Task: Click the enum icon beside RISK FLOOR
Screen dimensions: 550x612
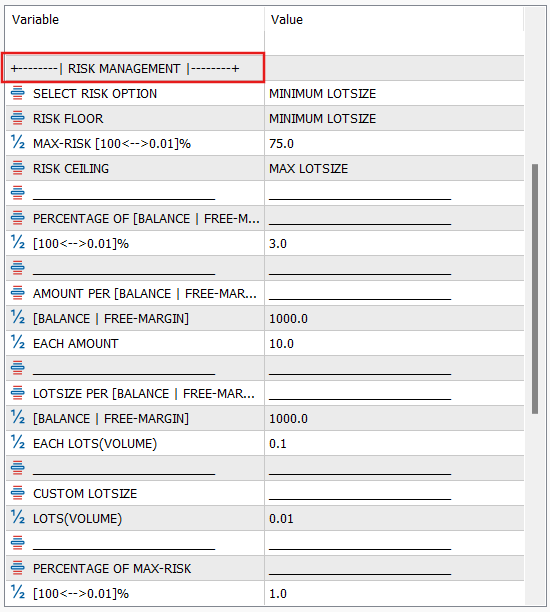Action: point(18,118)
